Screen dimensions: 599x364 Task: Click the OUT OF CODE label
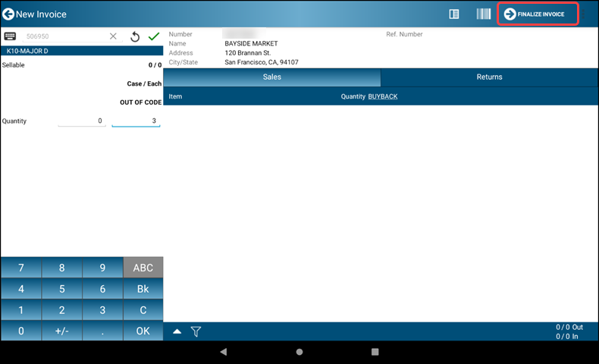pos(140,102)
